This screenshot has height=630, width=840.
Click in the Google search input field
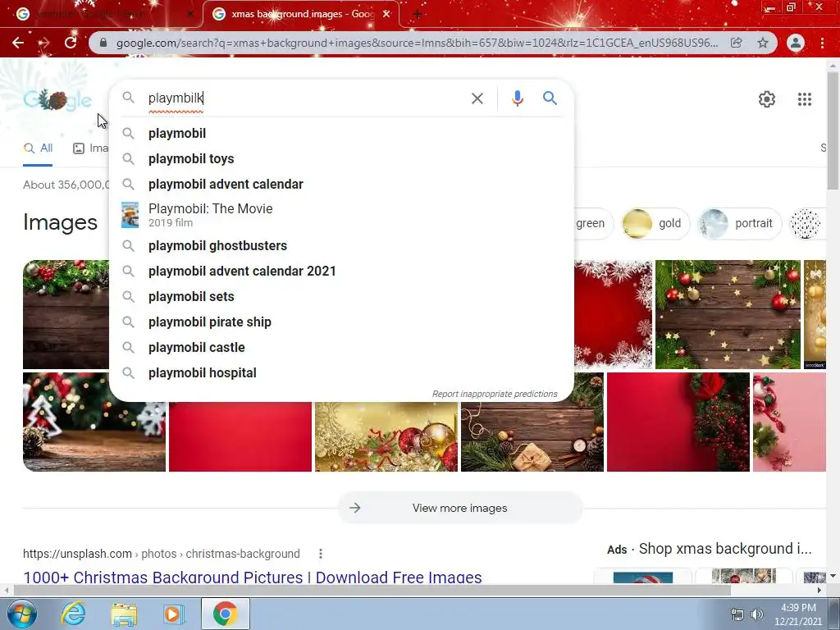pyautogui.click(x=305, y=98)
